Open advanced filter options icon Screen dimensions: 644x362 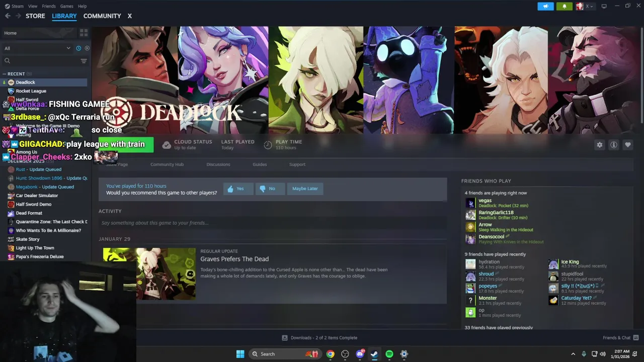click(84, 61)
